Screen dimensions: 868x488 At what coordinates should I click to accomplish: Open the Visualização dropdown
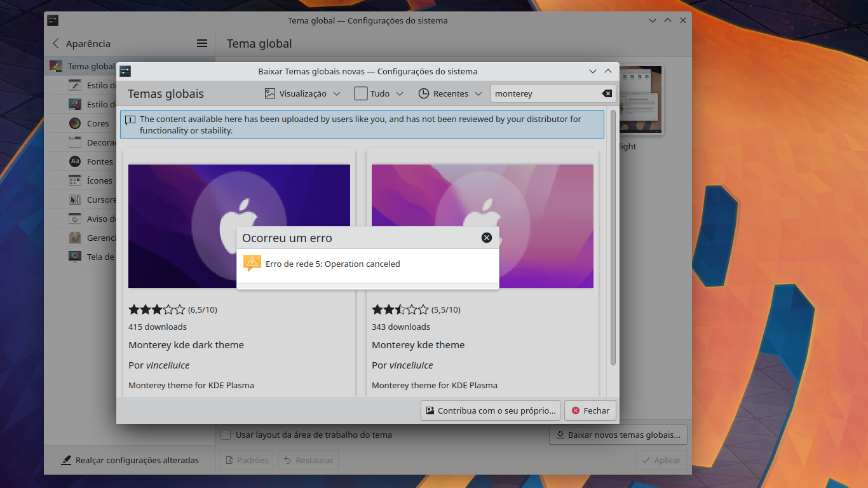tap(302, 93)
